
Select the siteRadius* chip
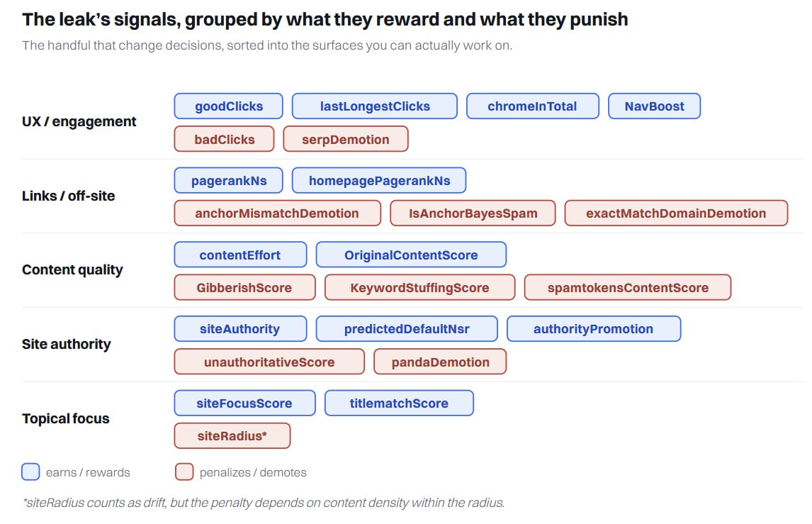[x=232, y=436]
